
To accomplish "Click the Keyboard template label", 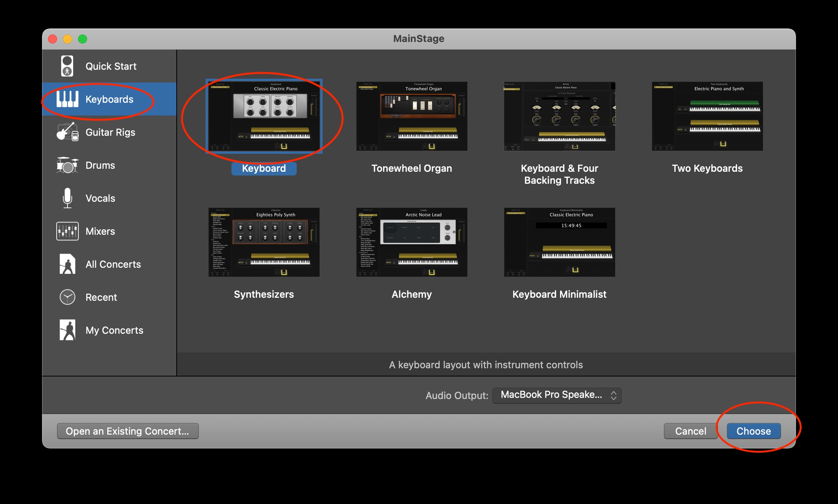I will point(264,168).
